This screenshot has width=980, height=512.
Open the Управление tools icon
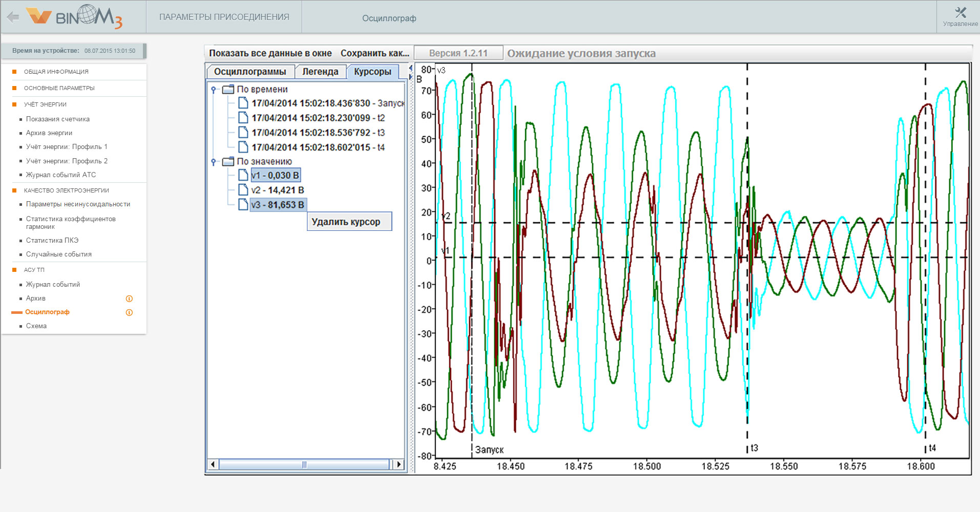pyautogui.click(x=960, y=13)
